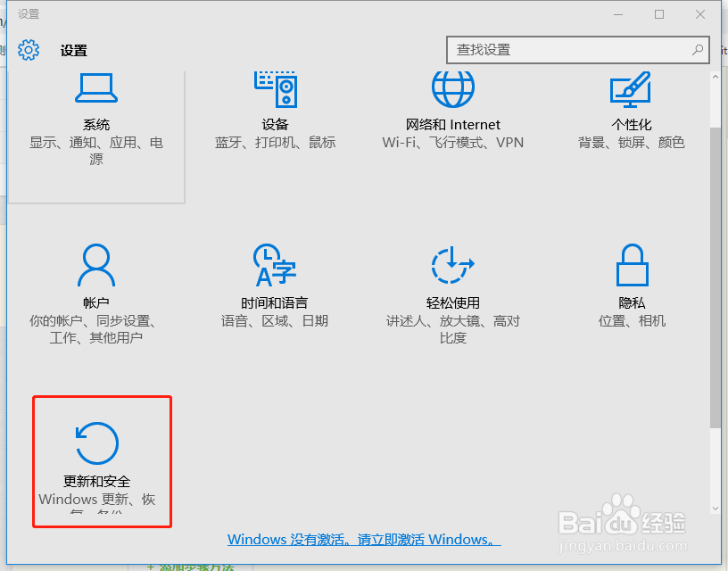
Task: Click the 蓝牙、打印机、鼠标 description
Action: tap(275, 142)
